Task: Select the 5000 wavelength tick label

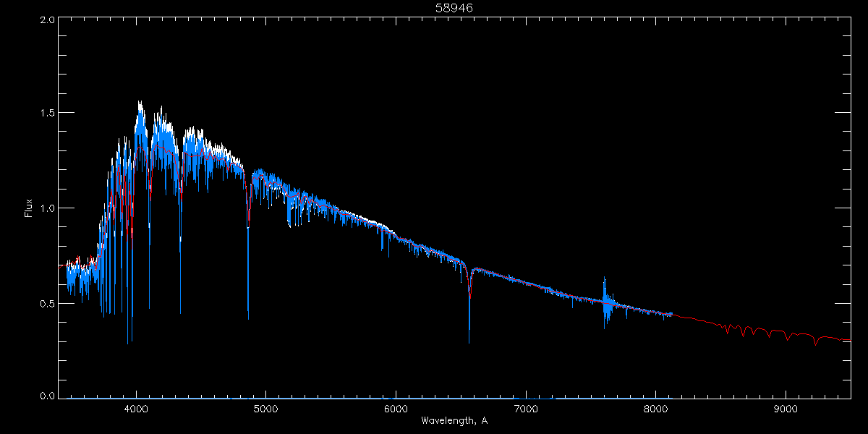Action: [265, 408]
